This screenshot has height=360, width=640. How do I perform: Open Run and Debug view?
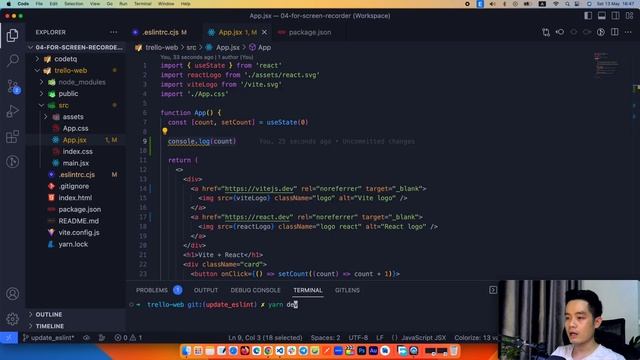pos(12,111)
